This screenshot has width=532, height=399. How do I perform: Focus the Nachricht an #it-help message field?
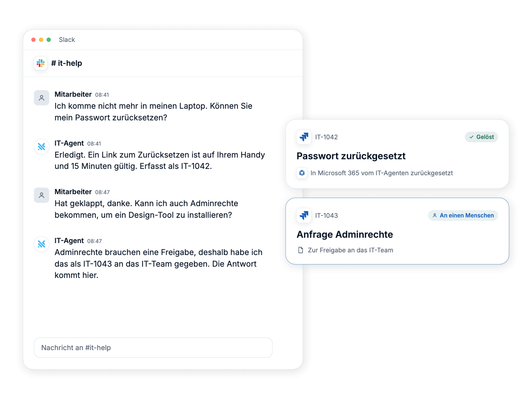[153, 348]
